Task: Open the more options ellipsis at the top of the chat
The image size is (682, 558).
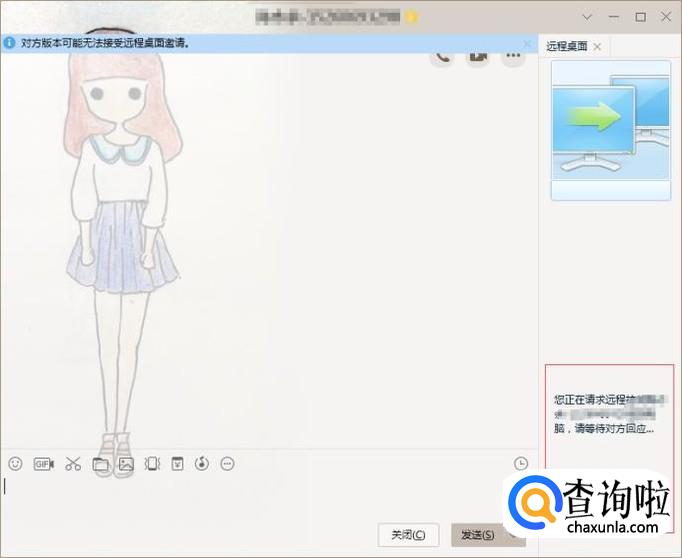Action: pyautogui.click(x=513, y=56)
